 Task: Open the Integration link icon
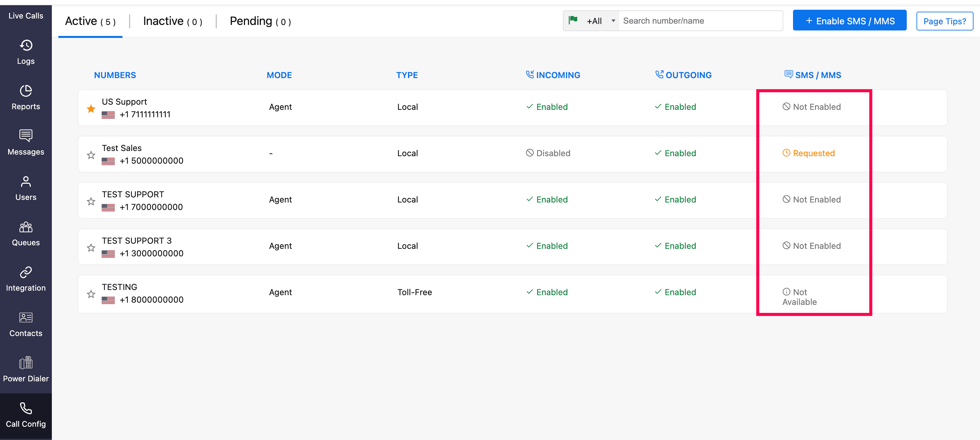pyautogui.click(x=26, y=272)
